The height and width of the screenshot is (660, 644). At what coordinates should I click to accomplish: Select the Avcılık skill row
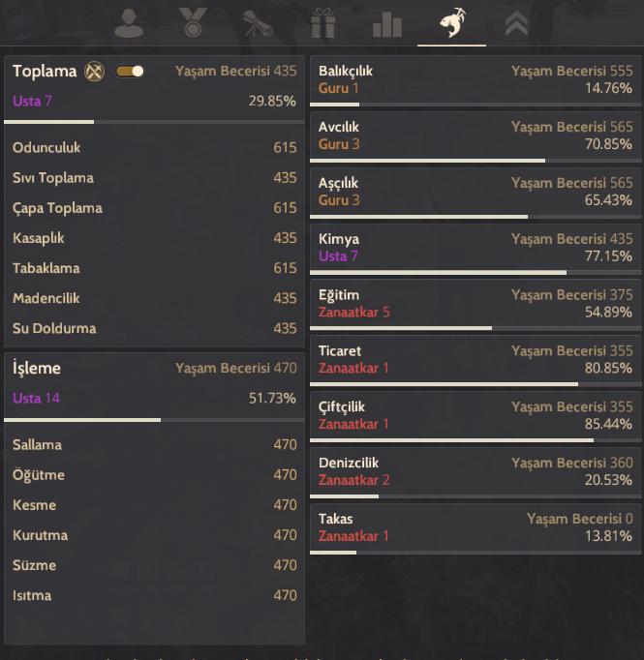point(475,136)
